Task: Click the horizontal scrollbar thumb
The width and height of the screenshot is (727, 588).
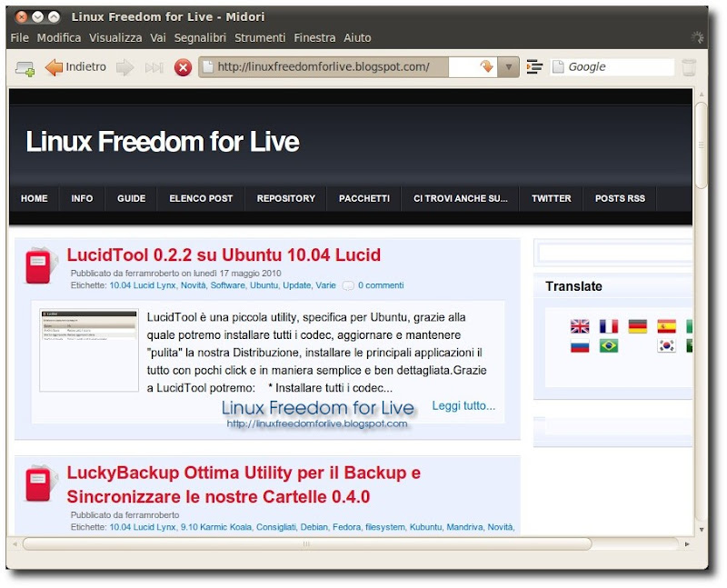Action: 307,544
